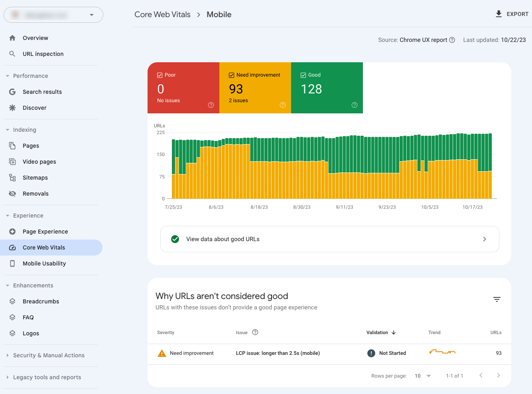Uncheck the Good checkbox
532x394 pixels.
pos(303,75)
